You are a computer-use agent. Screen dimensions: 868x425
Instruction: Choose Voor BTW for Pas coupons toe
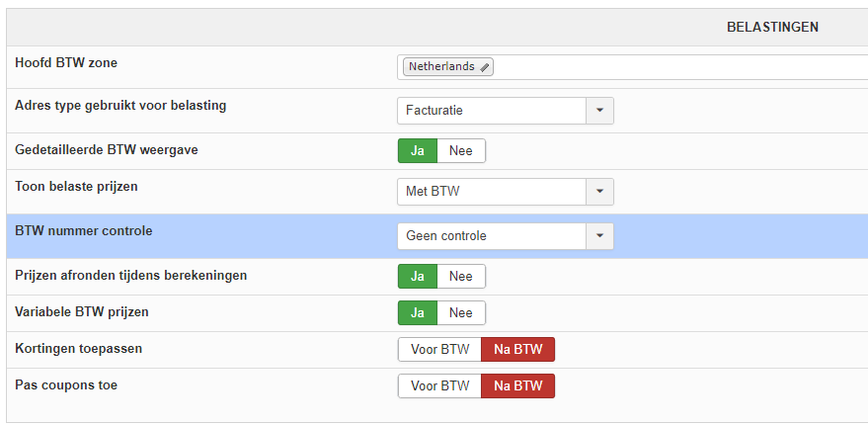tap(439, 385)
